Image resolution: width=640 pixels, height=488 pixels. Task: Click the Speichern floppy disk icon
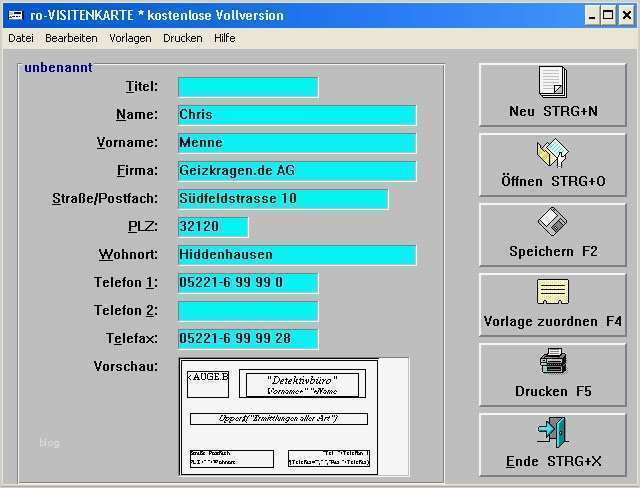pyautogui.click(x=552, y=222)
